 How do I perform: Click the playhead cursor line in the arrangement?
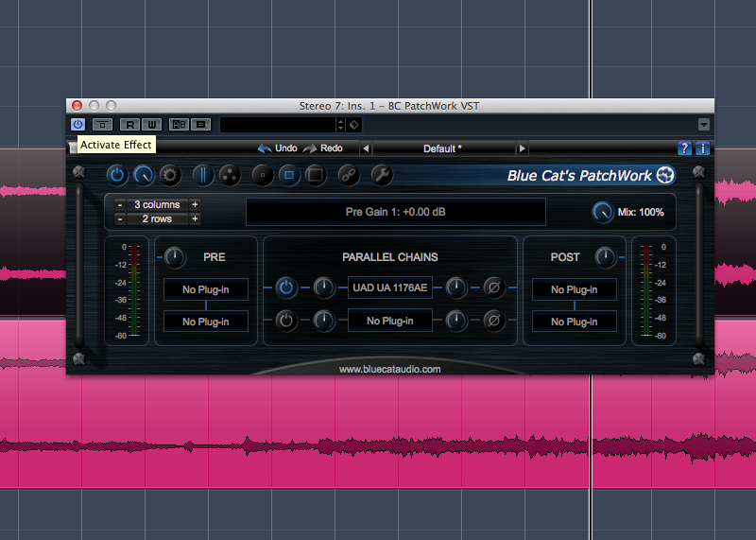coord(590,48)
